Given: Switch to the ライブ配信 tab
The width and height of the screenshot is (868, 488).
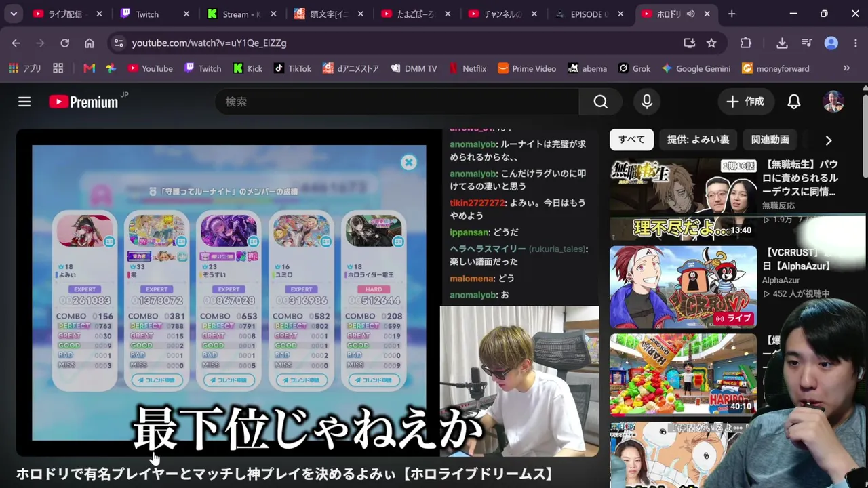Looking at the screenshot, I should click(x=66, y=14).
